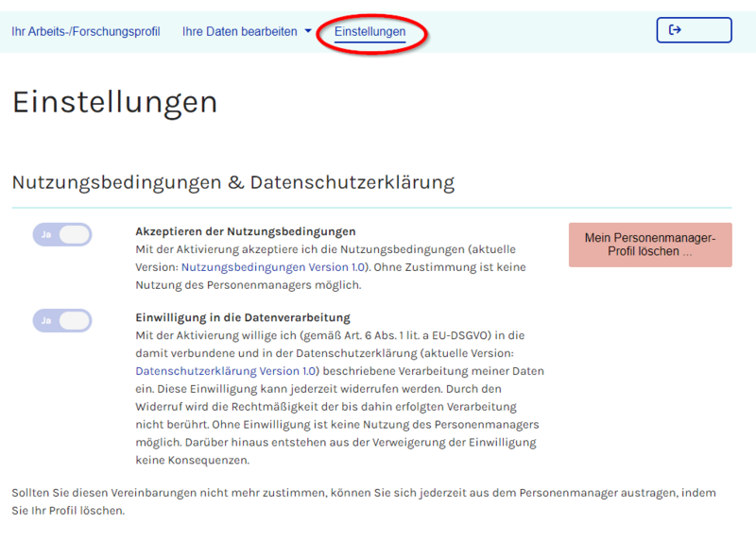Expand the caret beside Ihre Daten bearbeiten

(308, 32)
